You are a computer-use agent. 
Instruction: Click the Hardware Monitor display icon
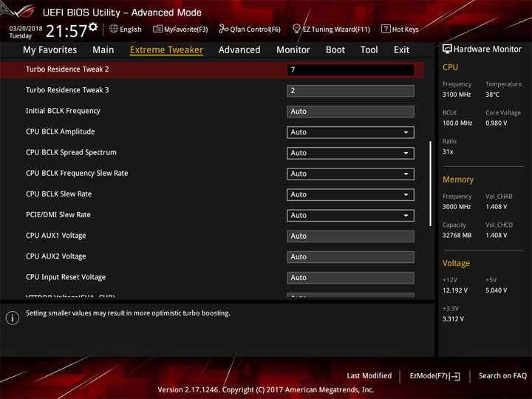click(447, 50)
